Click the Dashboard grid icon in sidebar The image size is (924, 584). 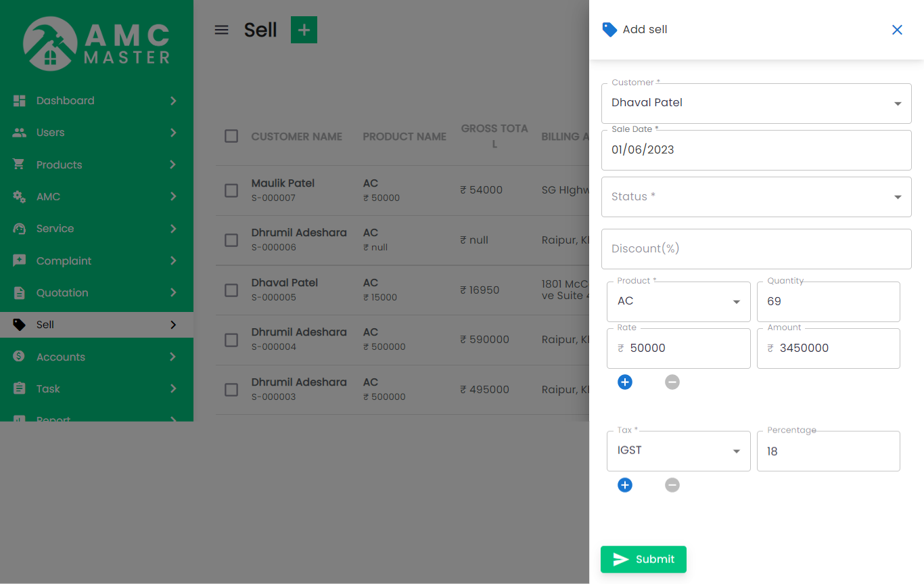(20, 101)
